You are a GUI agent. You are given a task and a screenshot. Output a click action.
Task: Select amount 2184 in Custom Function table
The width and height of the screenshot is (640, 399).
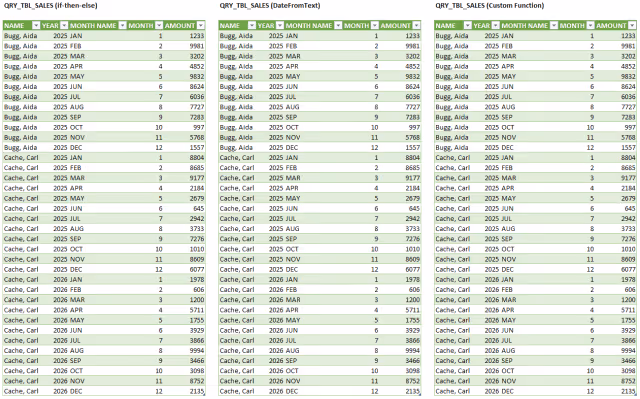628,188
